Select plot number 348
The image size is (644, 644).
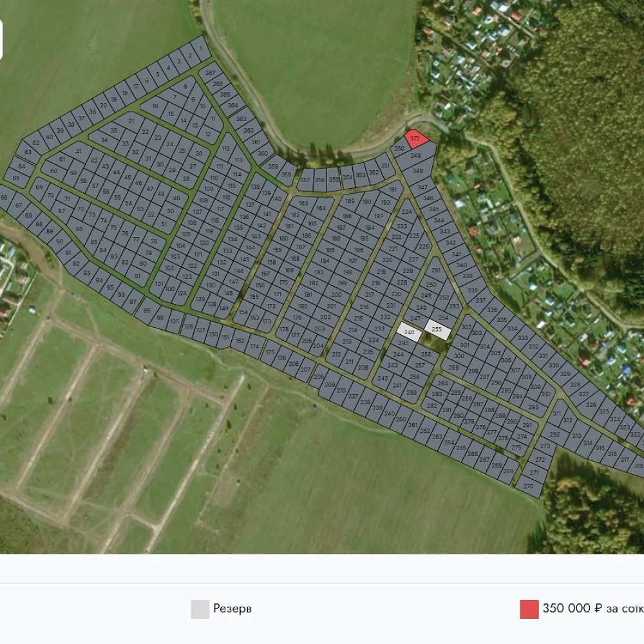tap(417, 171)
